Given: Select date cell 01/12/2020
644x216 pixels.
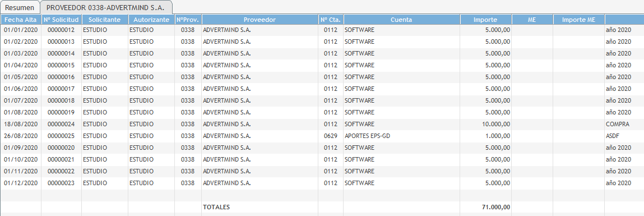Looking at the screenshot, I should coord(21,183).
